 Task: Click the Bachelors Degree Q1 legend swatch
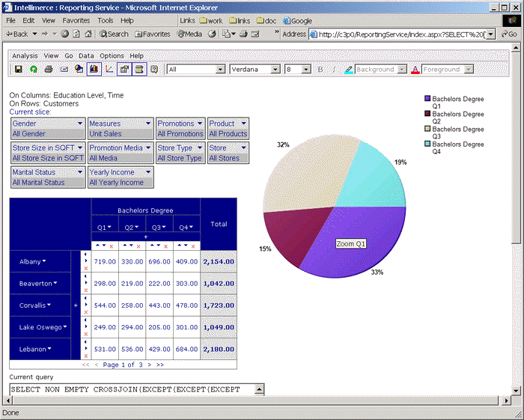click(427, 99)
